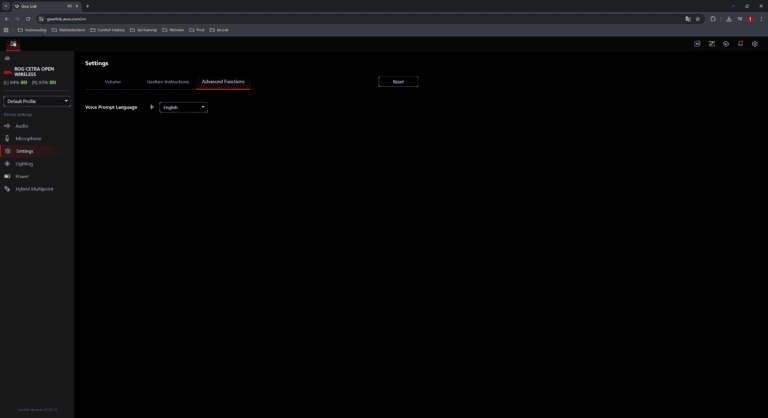Open the Audio section in sidebar
Screen dimensions: 768x418
point(22,126)
